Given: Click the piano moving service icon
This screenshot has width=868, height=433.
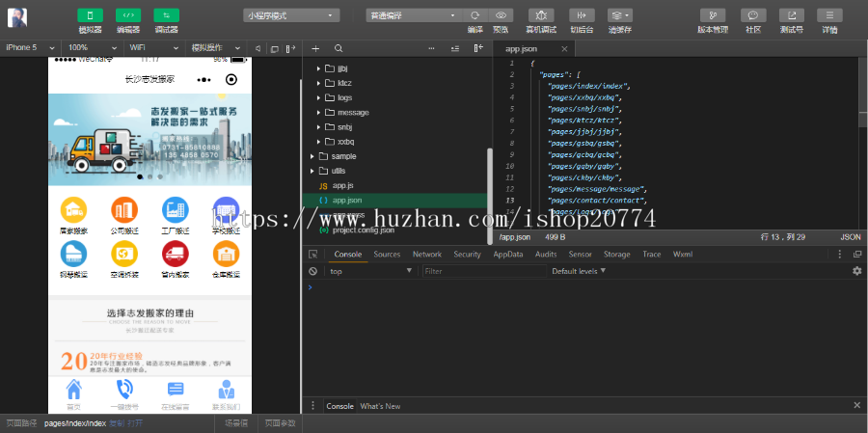Looking at the screenshot, I should tap(73, 255).
